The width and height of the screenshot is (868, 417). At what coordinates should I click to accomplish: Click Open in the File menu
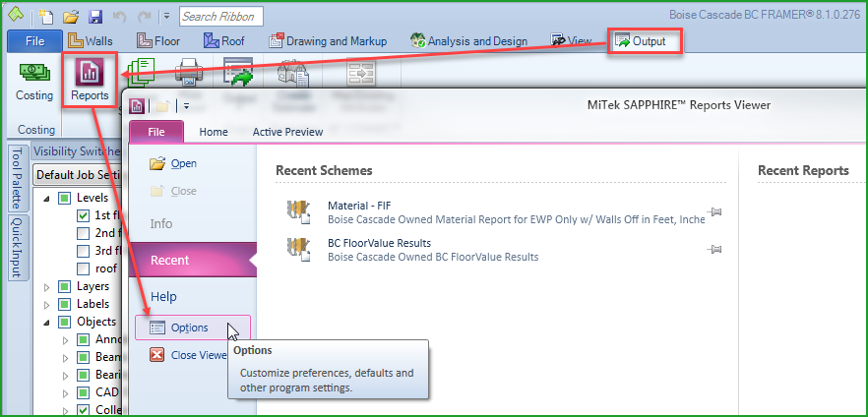coord(173,163)
